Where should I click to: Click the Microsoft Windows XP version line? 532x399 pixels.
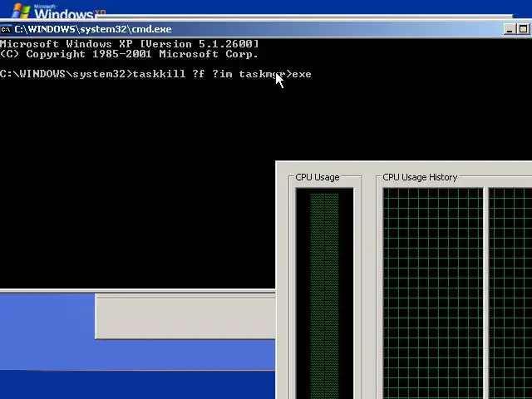click(x=130, y=44)
